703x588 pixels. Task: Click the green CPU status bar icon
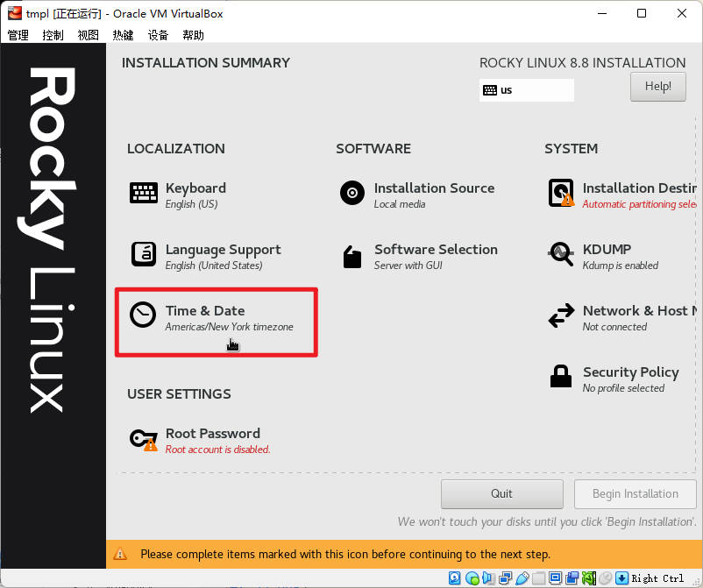[589, 578]
